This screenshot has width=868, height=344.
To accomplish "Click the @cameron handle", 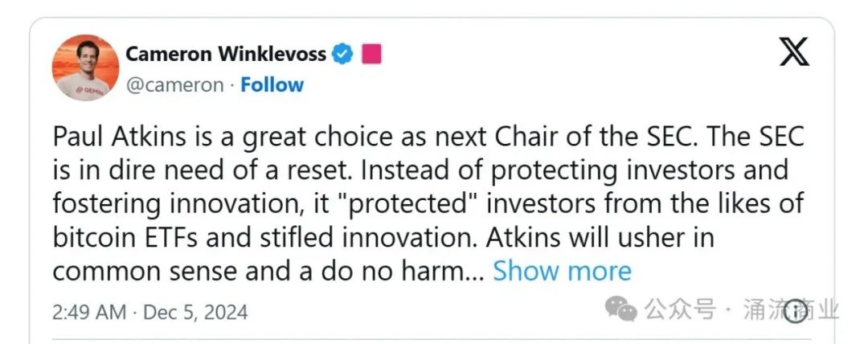I will coord(174,84).
